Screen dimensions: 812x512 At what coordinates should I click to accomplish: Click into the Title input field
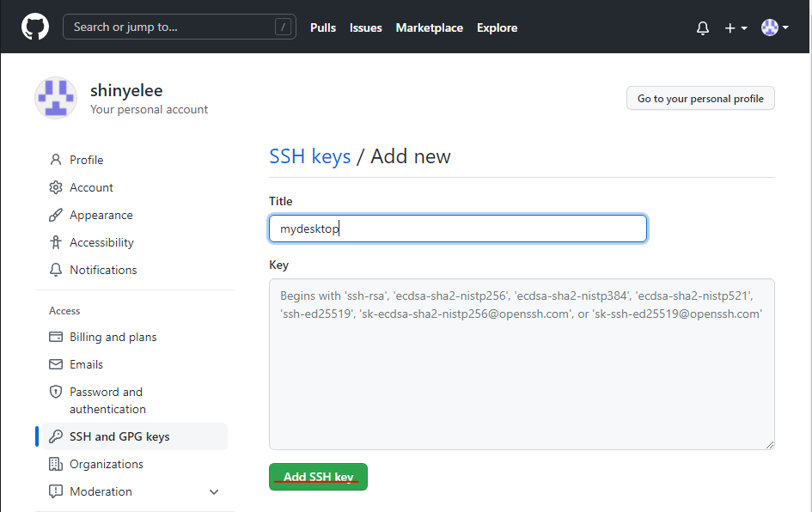pos(458,229)
